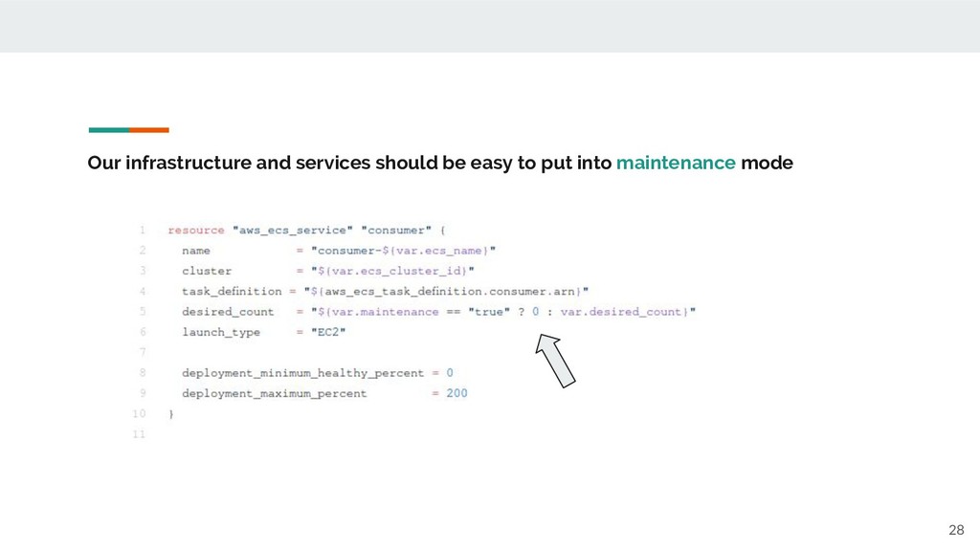This screenshot has width=980, height=551.
Task: Click the value 200 on line 9
Action: 457,393
